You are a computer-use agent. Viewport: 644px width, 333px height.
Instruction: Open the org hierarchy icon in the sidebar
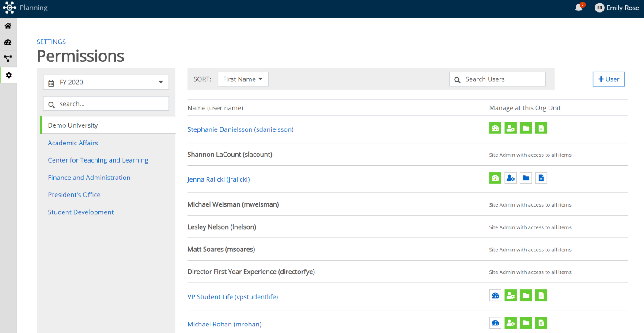coord(8,58)
